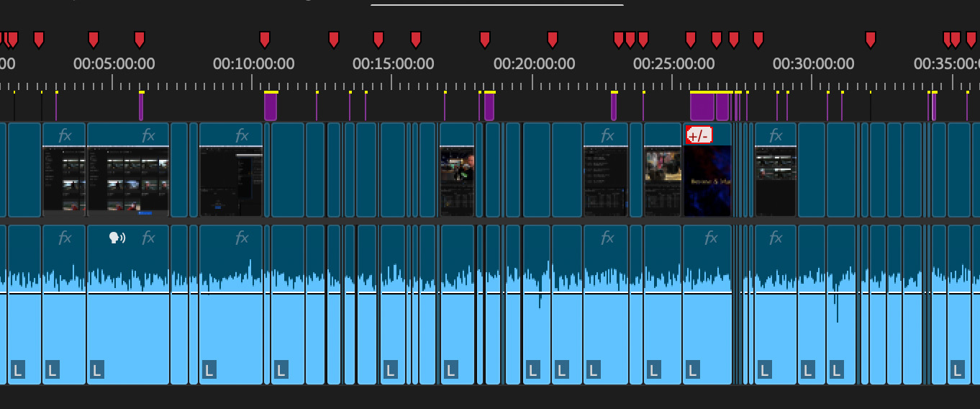Click fx badge on video clip under 00:10:00:00
Image resolution: width=980 pixels, height=409 pixels.
(x=242, y=135)
